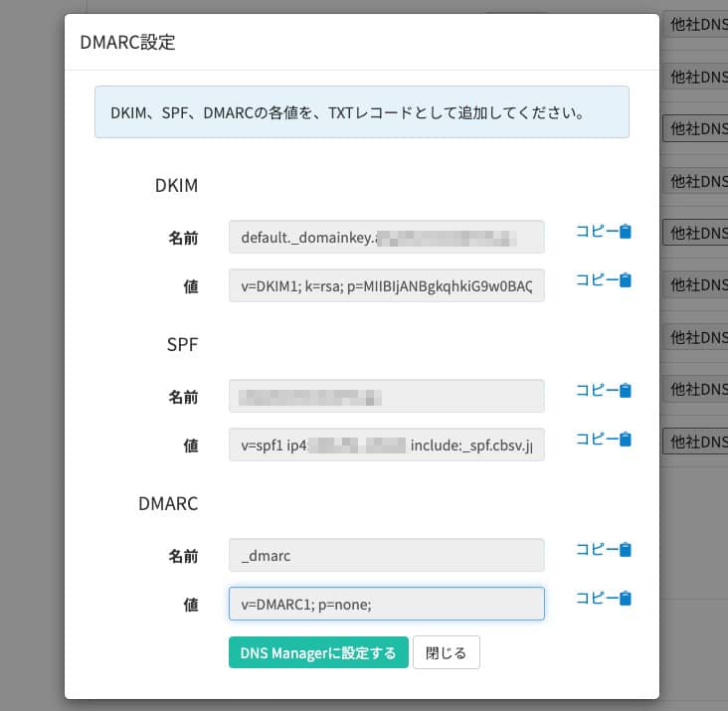The width and height of the screenshot is (728, 711).
Task: Copy the DMARC name _dmarc
Action: (x=603, y=550)
